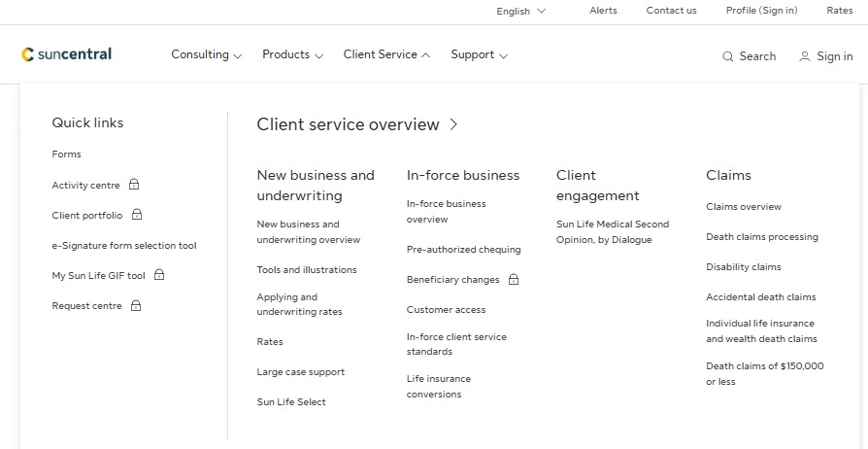Open the Support menu
Viewport: 868px width, 449px height.
point(479,55)
